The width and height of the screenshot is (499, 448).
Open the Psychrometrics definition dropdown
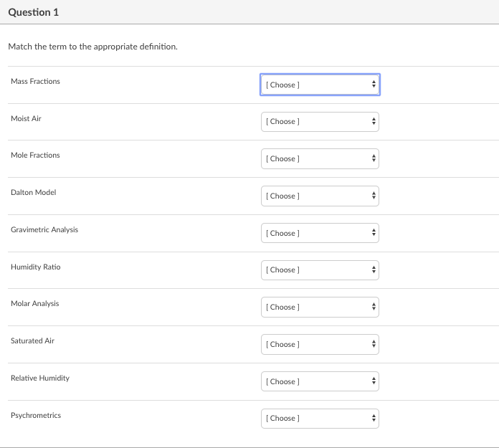click(320, 419)
